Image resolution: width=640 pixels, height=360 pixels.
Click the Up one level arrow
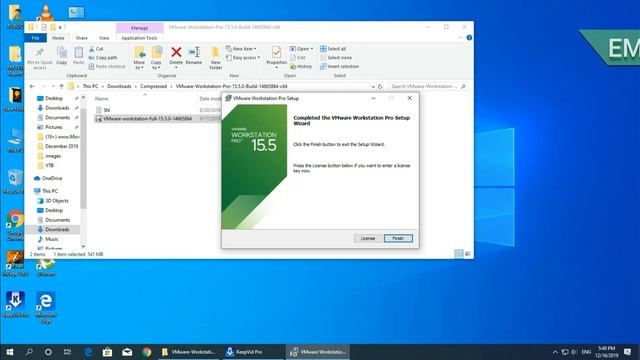[61, 87]
